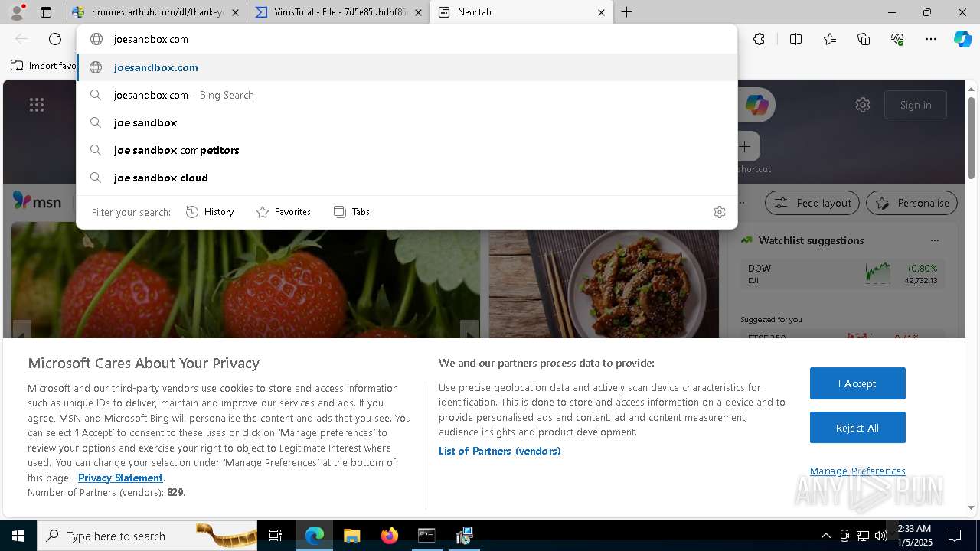Open a new browser tab with the plus button
This screenshot has height=551, width=980.
pos(626,12)
